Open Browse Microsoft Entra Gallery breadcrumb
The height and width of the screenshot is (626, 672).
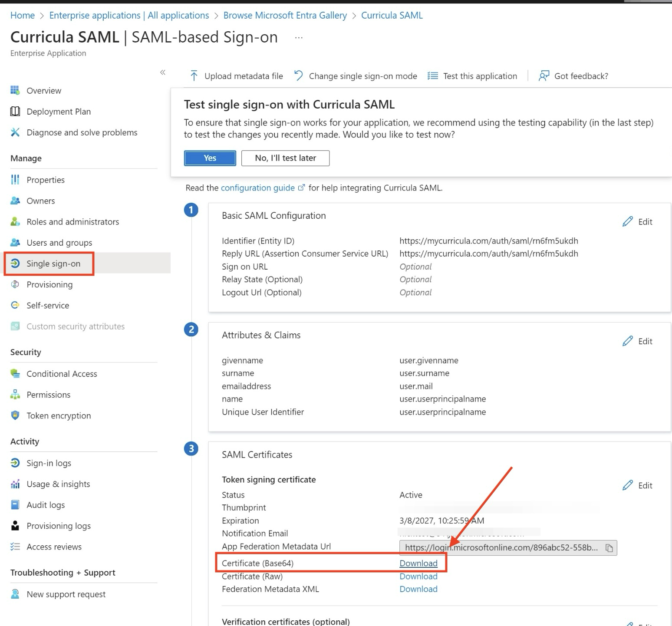click(x=285, y=15)
